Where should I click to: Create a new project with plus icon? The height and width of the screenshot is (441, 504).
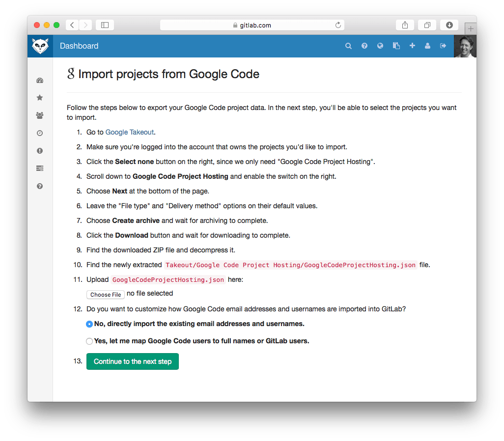point(412,46)
